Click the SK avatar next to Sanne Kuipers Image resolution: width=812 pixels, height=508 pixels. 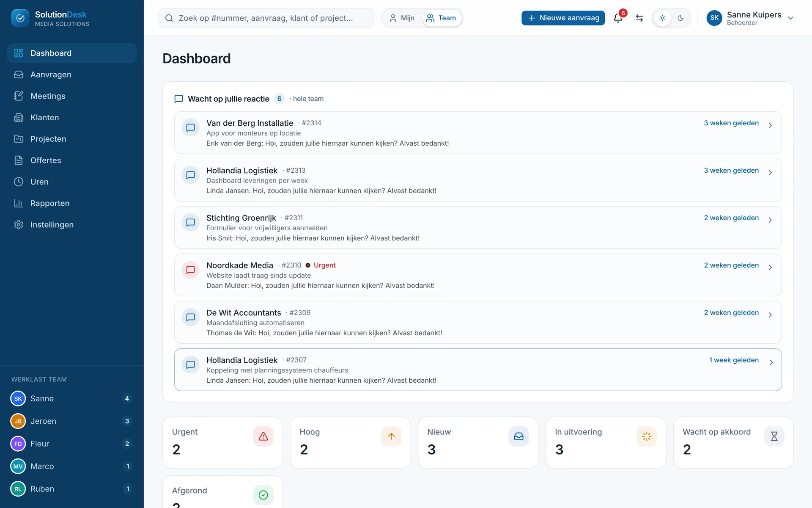pos(714,18)
